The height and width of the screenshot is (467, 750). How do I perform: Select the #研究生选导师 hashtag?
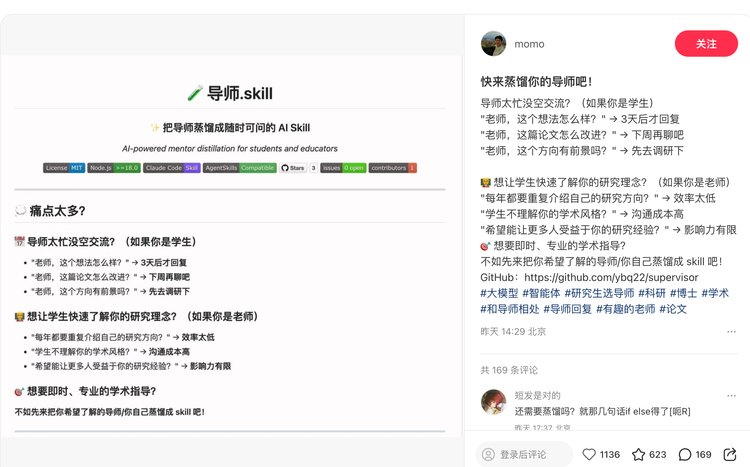(x=599, y=293)
